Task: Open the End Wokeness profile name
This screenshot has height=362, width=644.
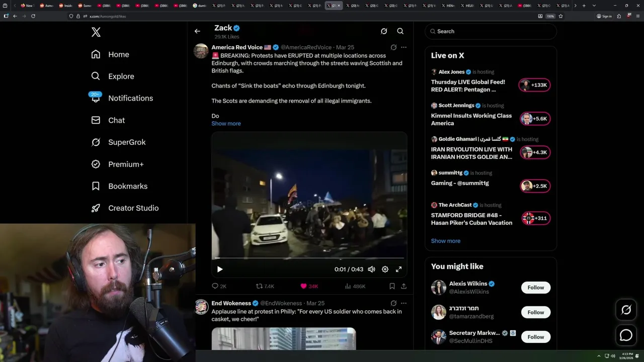Action: (231, 303)
